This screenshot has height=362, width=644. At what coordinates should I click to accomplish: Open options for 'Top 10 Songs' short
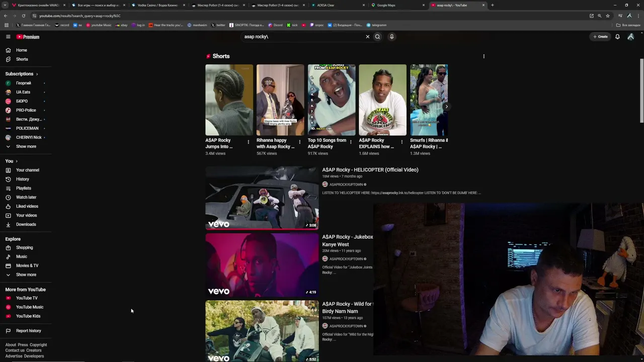coord(351,142)
